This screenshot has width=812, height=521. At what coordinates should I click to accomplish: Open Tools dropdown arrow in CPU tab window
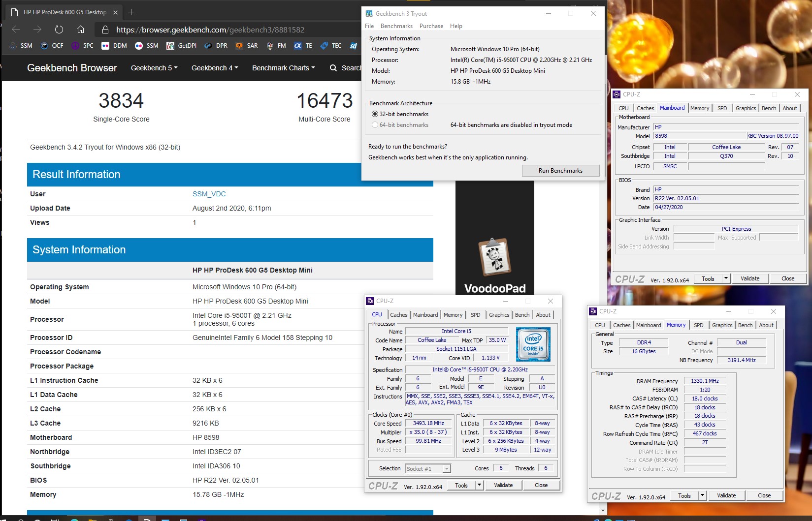coord(479,485)
